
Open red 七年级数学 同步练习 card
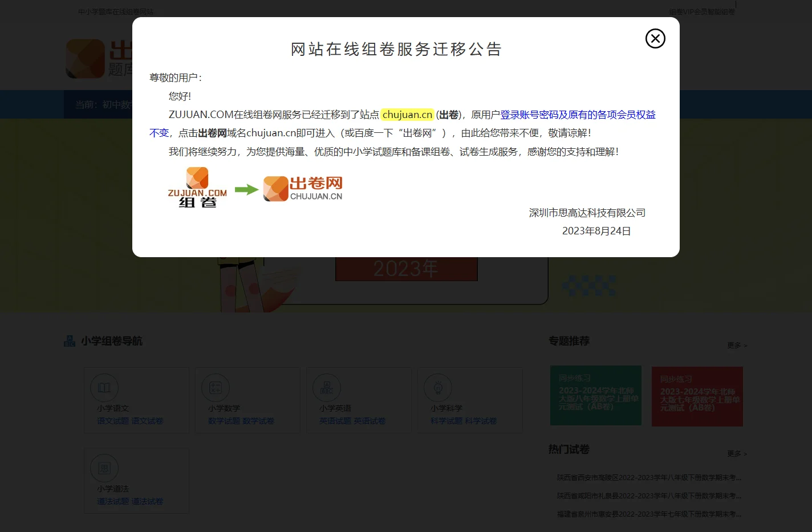[x=697, y=396]
